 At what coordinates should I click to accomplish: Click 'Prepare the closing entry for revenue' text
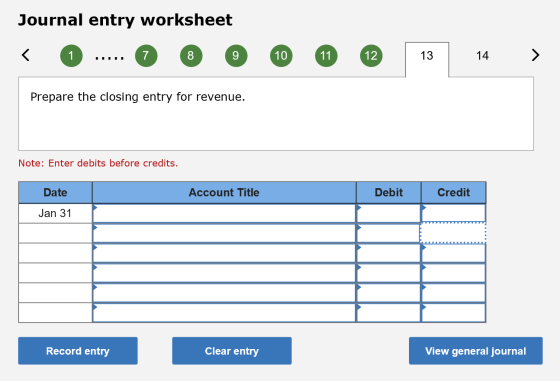138,97
